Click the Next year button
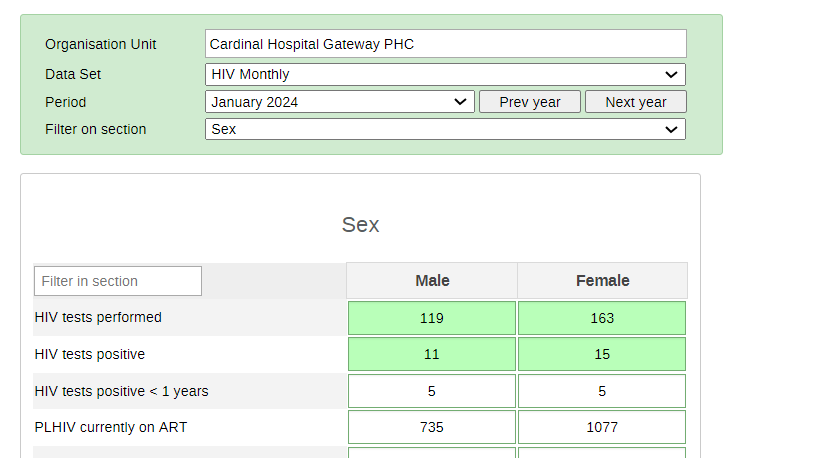This screenshot has width=813, height=458. coord(636,102)
